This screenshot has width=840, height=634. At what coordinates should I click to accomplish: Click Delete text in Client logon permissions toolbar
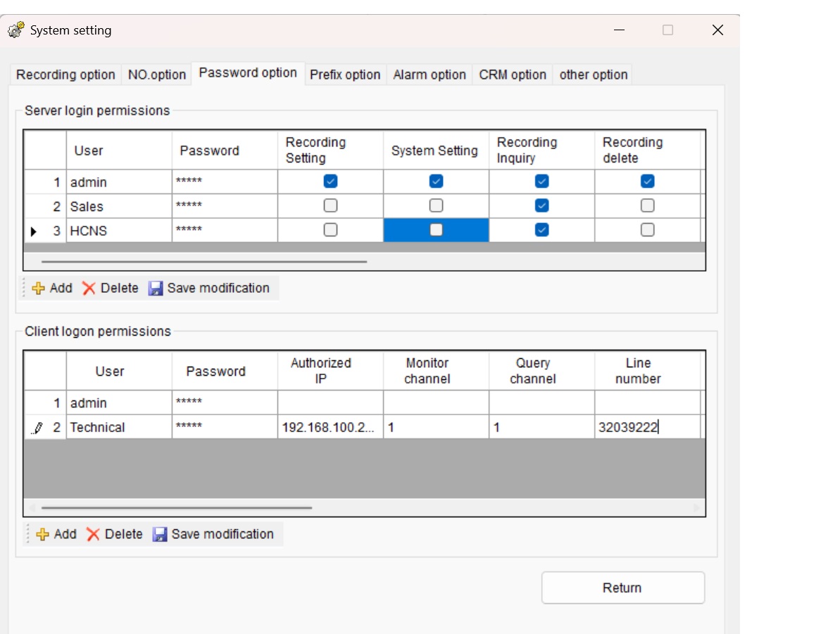tap(124, 534)
